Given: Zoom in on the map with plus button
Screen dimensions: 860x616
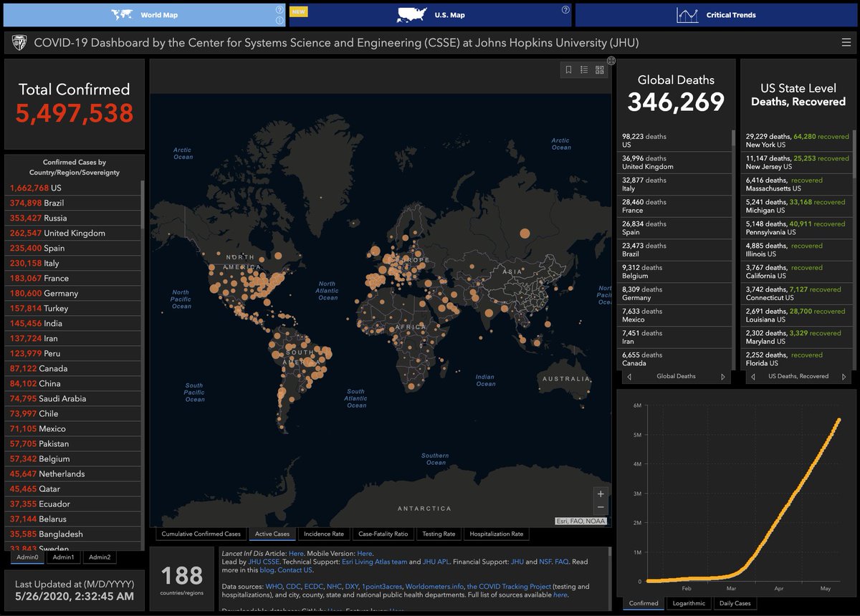Looking at the screenshot, I should [601, 494].
